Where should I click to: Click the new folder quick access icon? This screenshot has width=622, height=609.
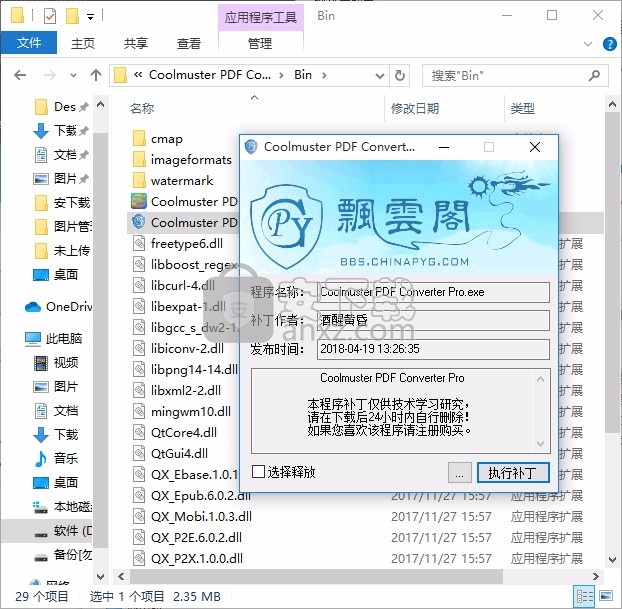click(72, 16)
